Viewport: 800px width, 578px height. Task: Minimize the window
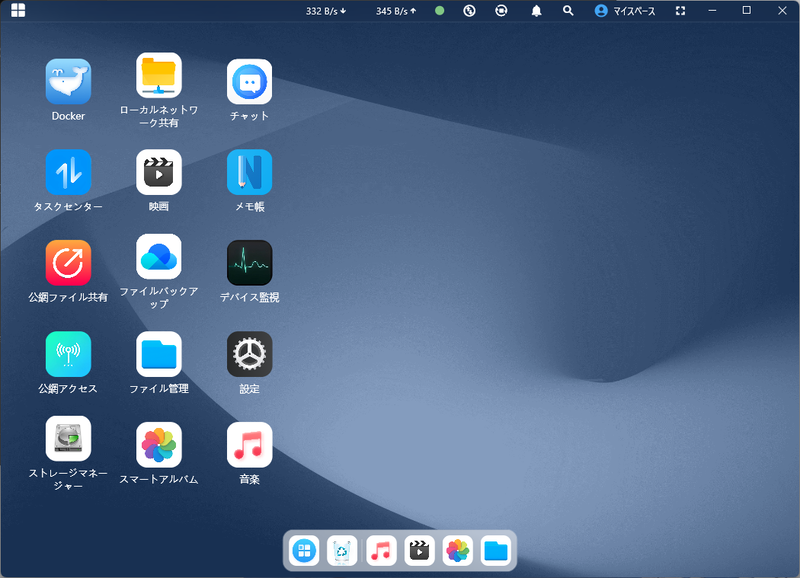[712, 11]
